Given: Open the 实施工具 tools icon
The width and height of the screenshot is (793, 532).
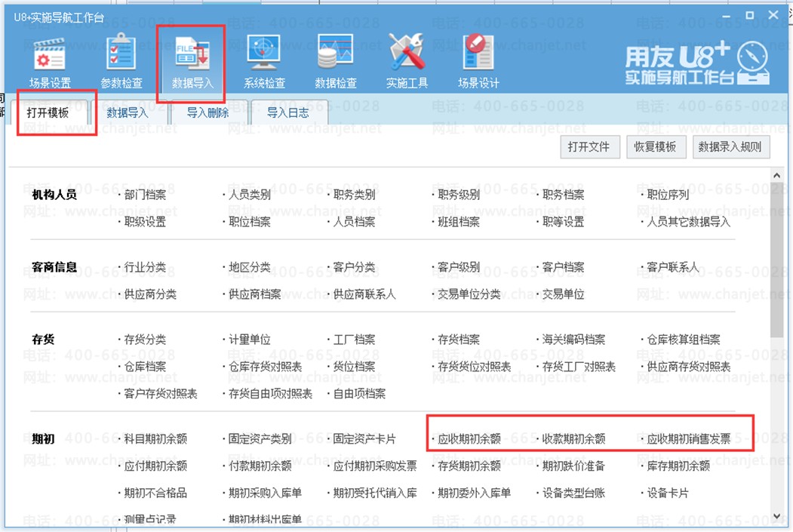Looking at the screenshot, I should click(x=407, y=51).
